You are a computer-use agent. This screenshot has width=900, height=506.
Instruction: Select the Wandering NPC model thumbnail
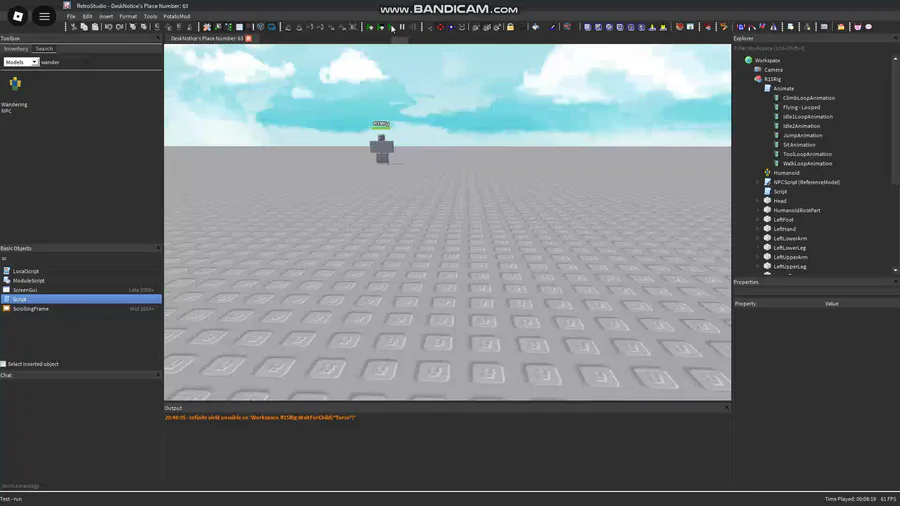pos(15,84)
